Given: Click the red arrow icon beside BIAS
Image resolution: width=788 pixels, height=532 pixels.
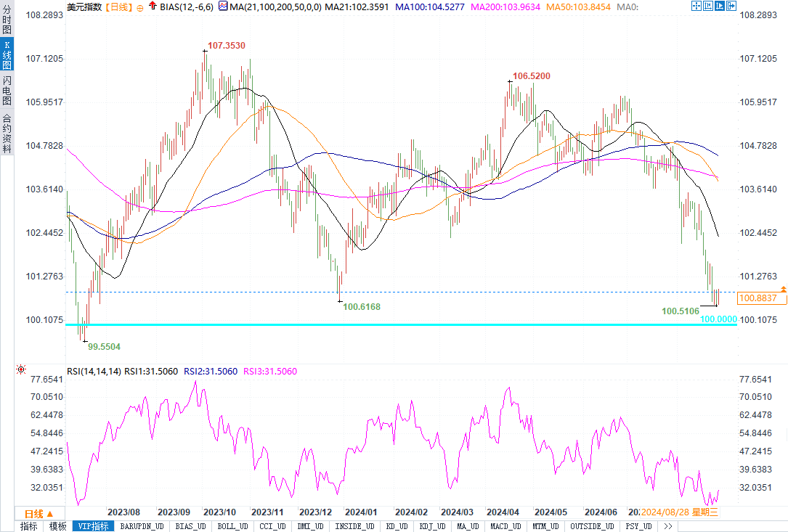Looking at the screenshot, I should point(153,6).
